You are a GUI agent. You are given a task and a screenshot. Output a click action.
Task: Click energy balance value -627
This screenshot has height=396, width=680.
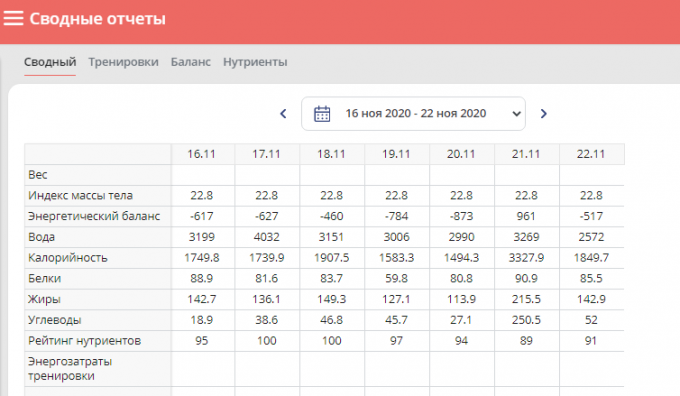(x=266, y=216)
